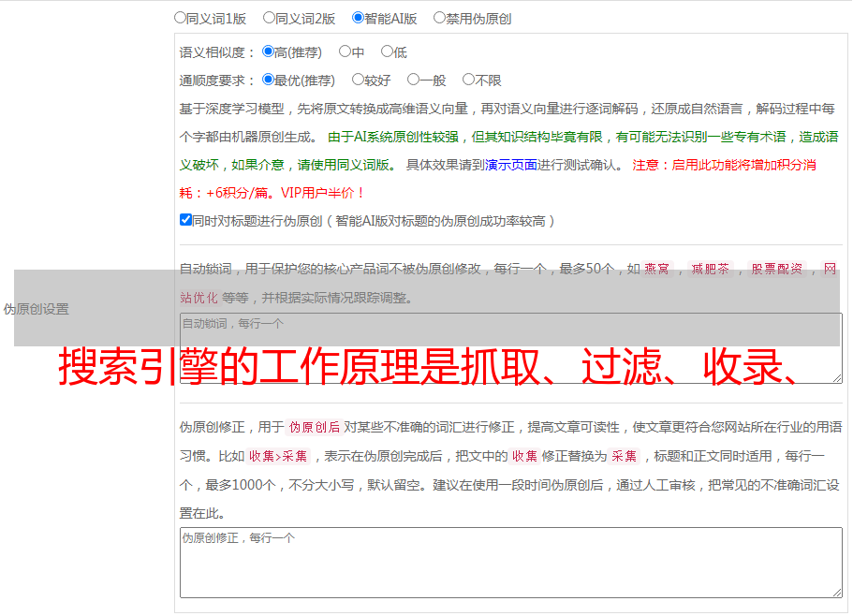Set 通顺度要求 to 不限
Image resolution: width=853 pixels, height=616 pixels.
point(468,80)
